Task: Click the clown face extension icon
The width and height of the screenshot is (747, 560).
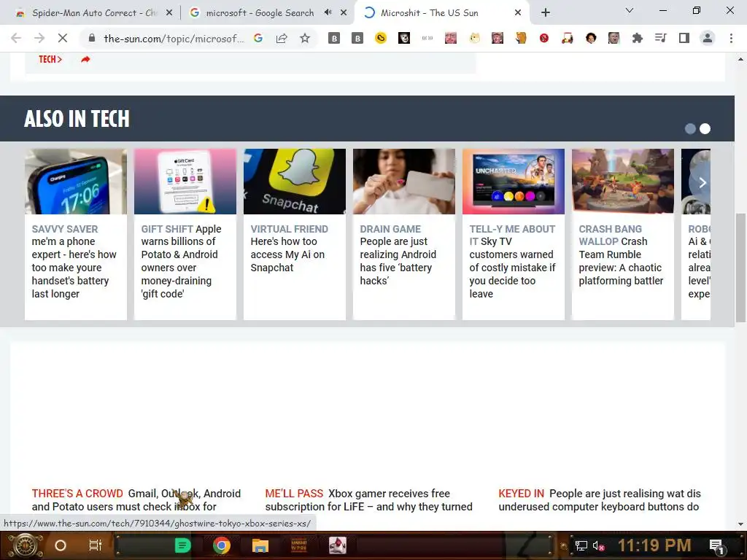Action: coord(404,38)
